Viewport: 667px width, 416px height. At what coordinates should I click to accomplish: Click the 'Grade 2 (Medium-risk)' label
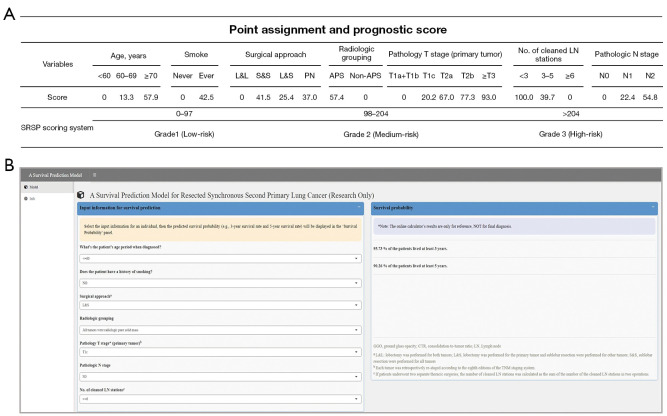point(381,134)
